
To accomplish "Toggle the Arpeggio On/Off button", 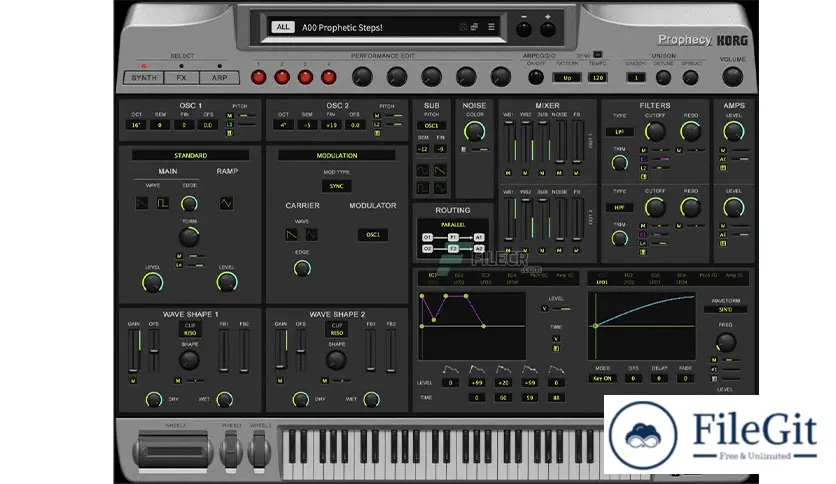I will tap(536, 77).
